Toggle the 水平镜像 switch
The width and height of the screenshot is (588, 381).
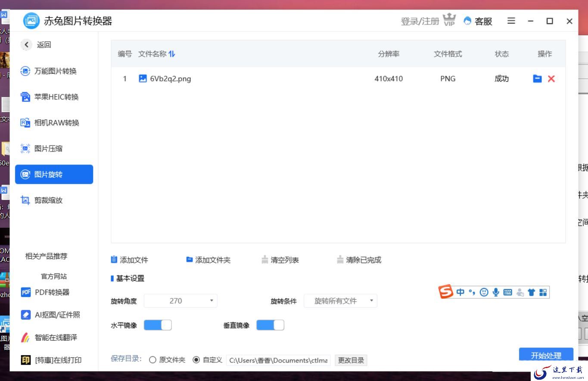pyautogui.click(x=158, y=325)
